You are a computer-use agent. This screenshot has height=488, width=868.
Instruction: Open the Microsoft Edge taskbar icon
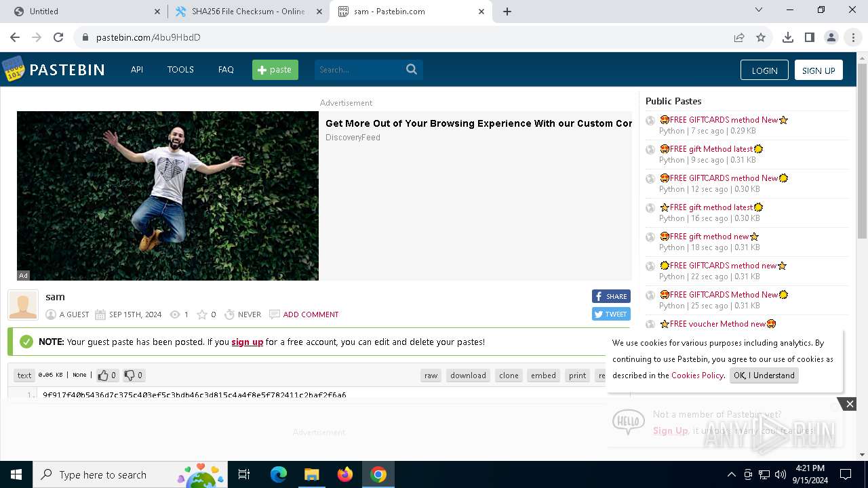279,474
